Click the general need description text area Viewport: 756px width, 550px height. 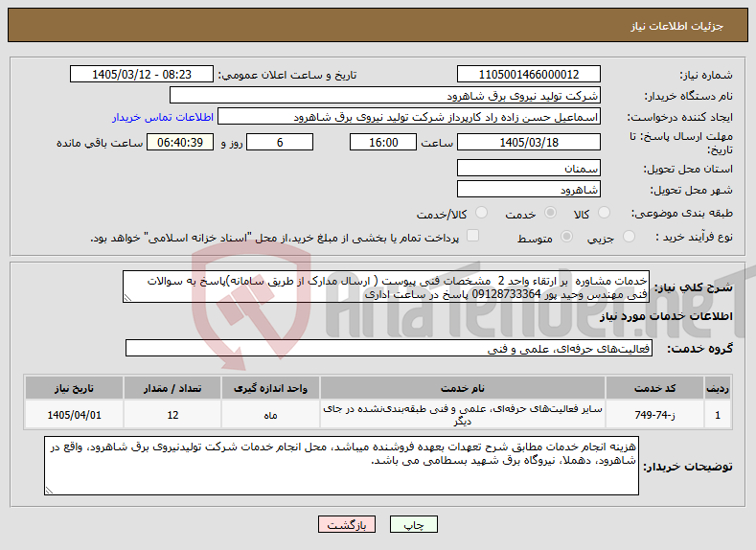click(x=386, y=286)
